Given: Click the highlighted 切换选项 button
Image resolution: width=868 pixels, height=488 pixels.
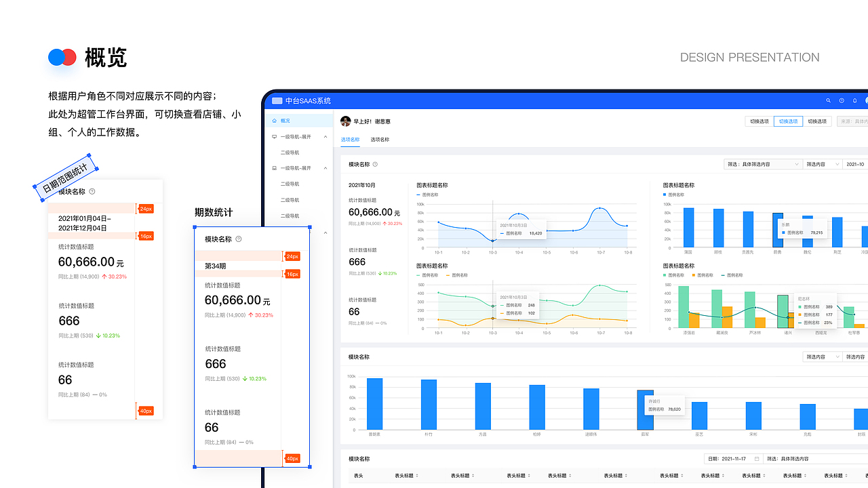Looking at the screenshot, I should [x=788, y=121].
